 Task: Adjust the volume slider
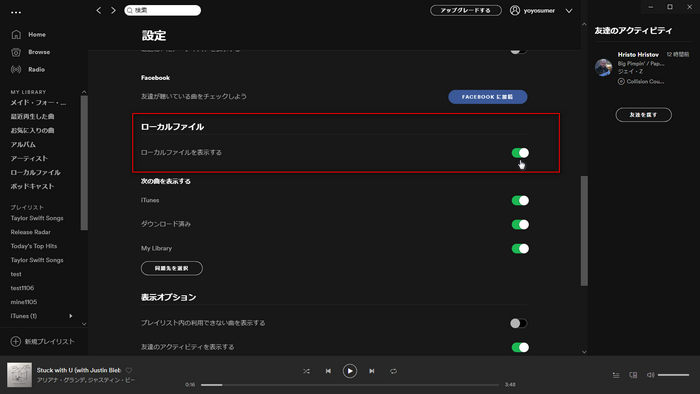tap(673, 375)
